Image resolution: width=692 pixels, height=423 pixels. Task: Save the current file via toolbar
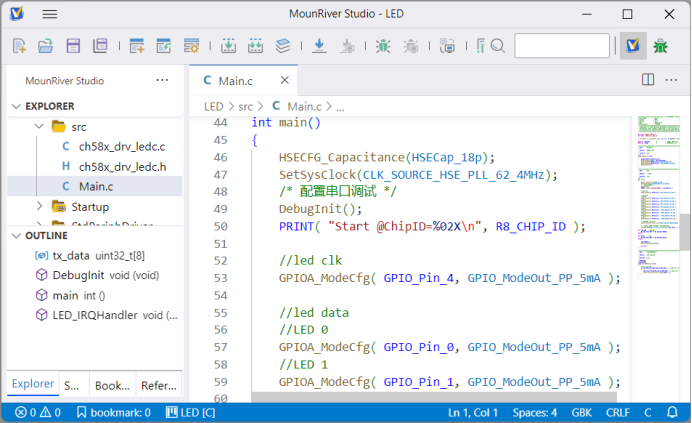pos(73,46)
